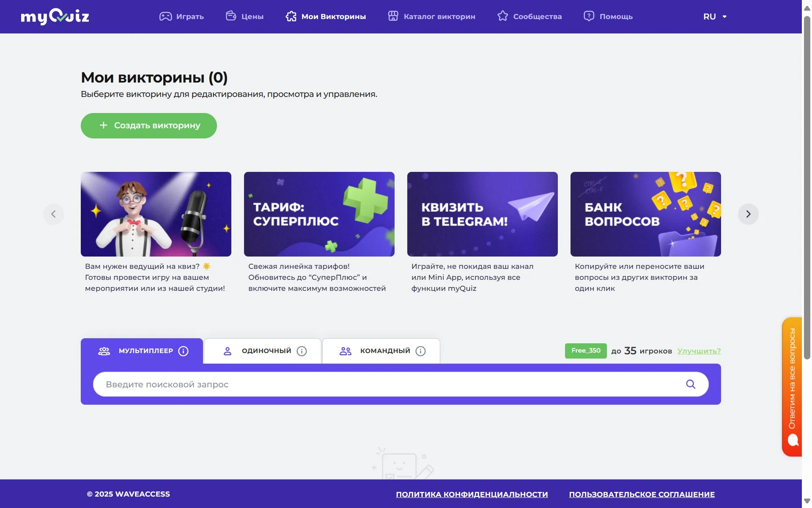Image resolution: width=812 pixels, height=508 pixels.
Task: Select the Командный tab
Action: (381, 351)
